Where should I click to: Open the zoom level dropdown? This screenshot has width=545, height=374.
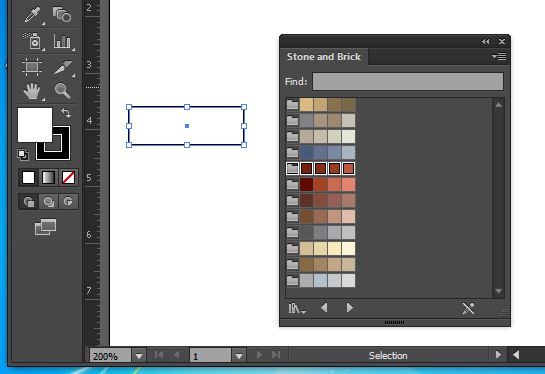139,356
